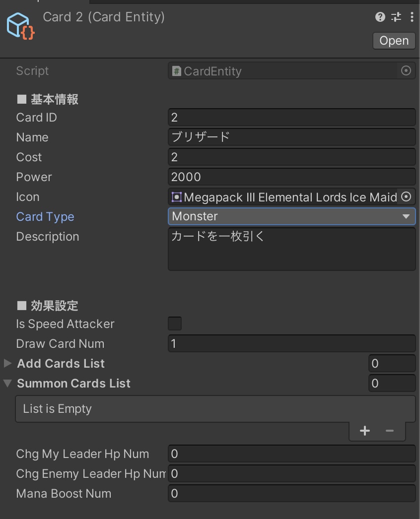Open object picker for Icon sprite field

coord(406,197)
